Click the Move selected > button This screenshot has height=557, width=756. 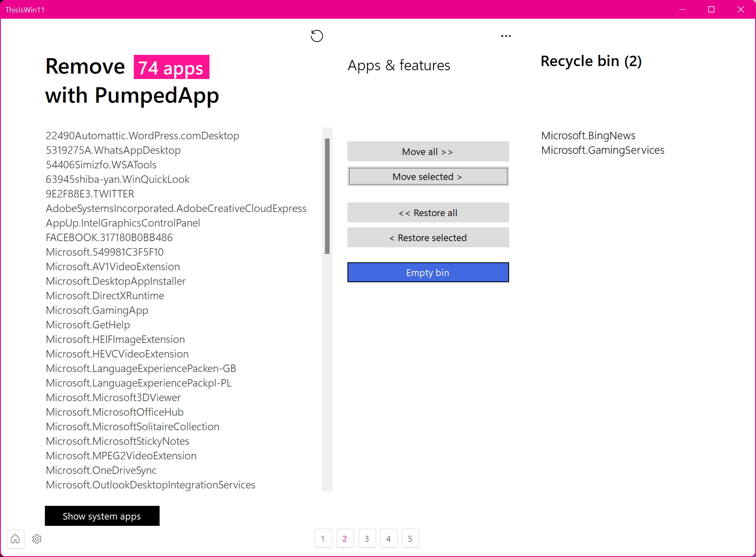click(428, 177)
